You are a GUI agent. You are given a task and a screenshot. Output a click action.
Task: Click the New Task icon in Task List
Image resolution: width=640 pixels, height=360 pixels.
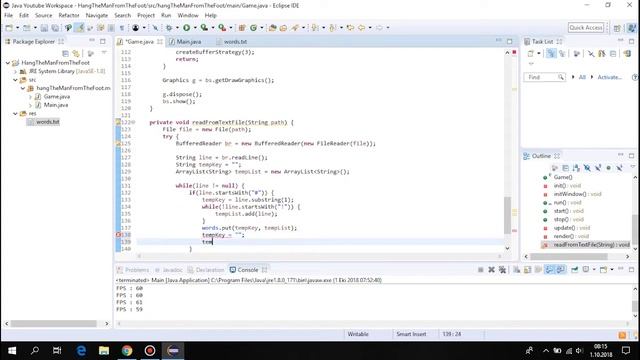point(531,53)
